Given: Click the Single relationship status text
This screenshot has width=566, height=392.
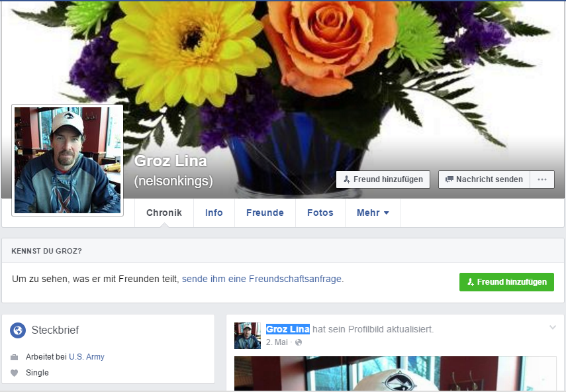Looking at the screenshot, I should click(x=37, y=373).
